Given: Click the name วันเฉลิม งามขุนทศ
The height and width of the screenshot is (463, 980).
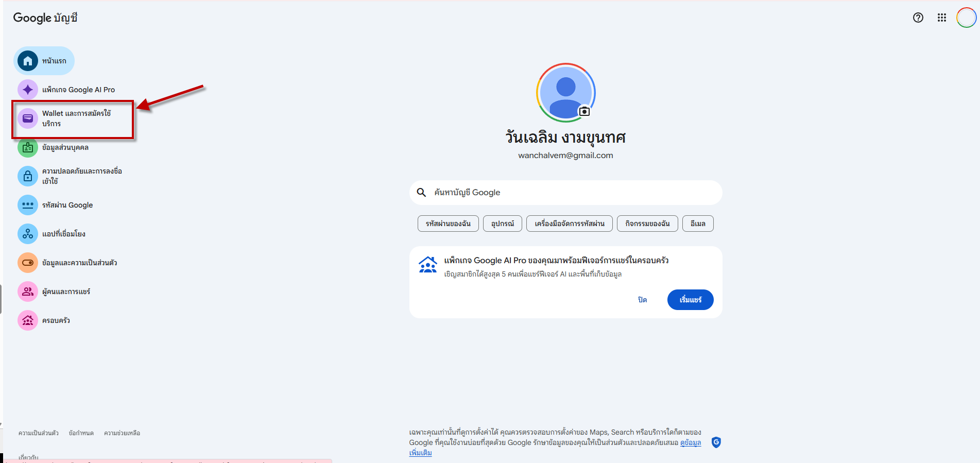Looking at the screenshot, I should tap(566, 138).
